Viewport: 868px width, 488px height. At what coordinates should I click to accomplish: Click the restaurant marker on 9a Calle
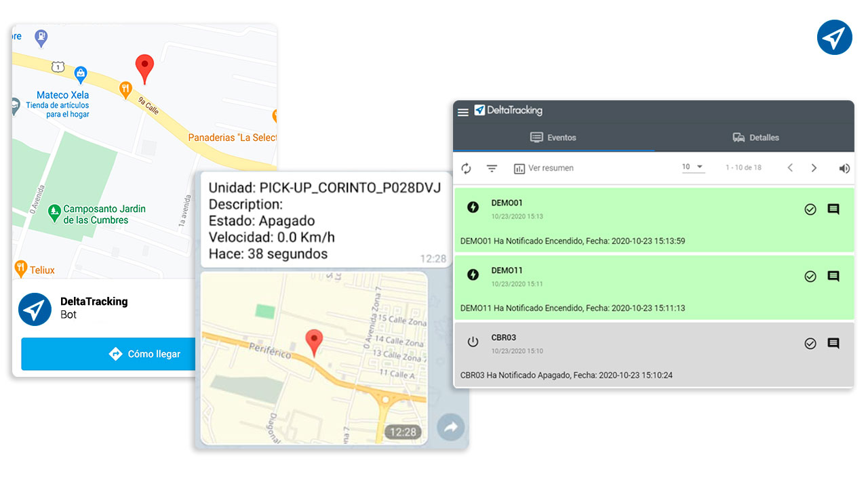pyautogui.click(x=125, y=89)
